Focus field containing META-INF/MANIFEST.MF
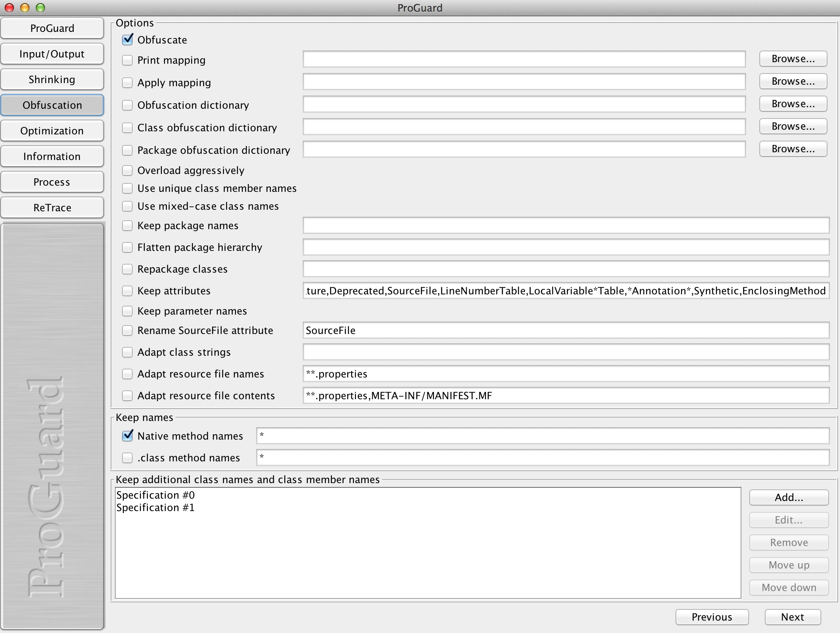Viewport: 840px width, 633px height. click(566, 395)
